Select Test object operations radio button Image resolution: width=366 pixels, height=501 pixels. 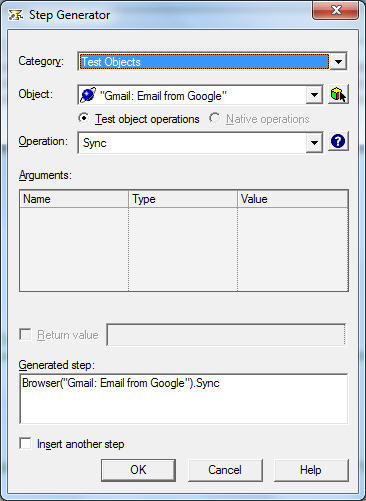pos(83,118)
